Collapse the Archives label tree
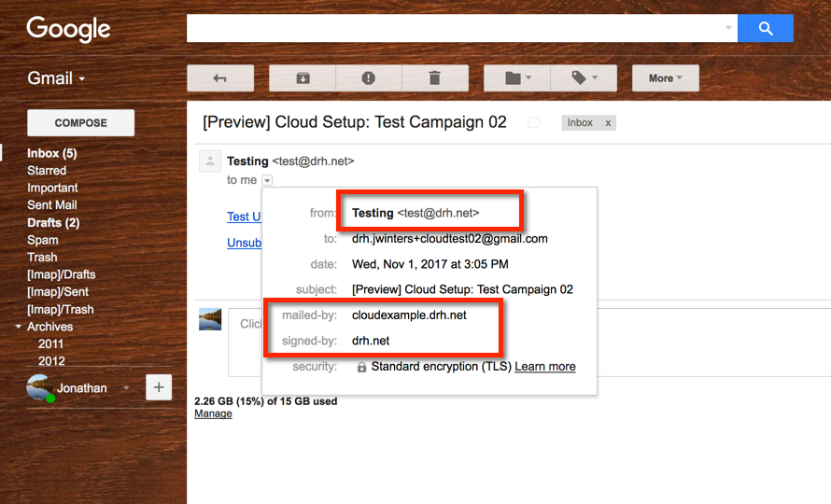The image size is (831, 504). click(19, 327)
